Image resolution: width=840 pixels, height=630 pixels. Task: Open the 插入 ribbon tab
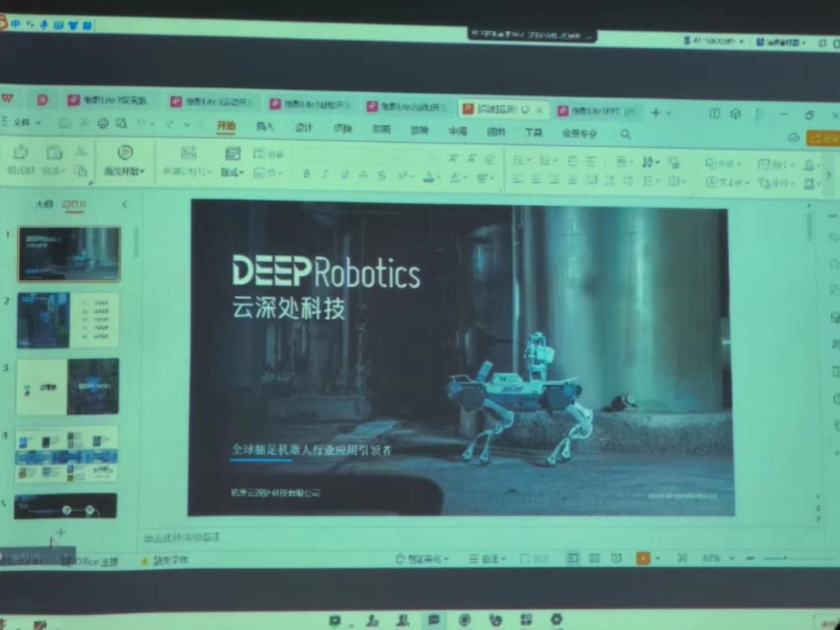click(x=265, y=127)
